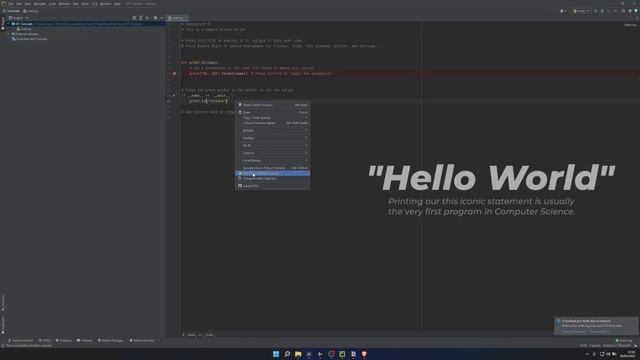Toggle the Structure side tab on the left edge
Image resolution: width=640 pixels, height=360 pixels.
(x=3, y=303)
